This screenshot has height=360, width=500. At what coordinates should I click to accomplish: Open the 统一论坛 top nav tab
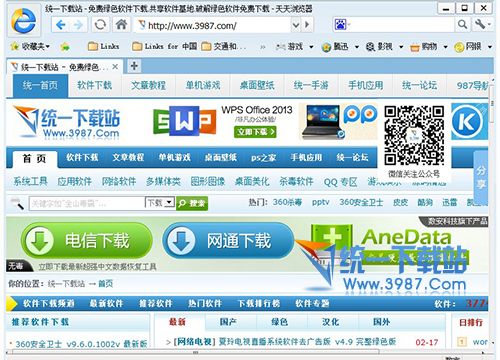click(x=420, y=86)
